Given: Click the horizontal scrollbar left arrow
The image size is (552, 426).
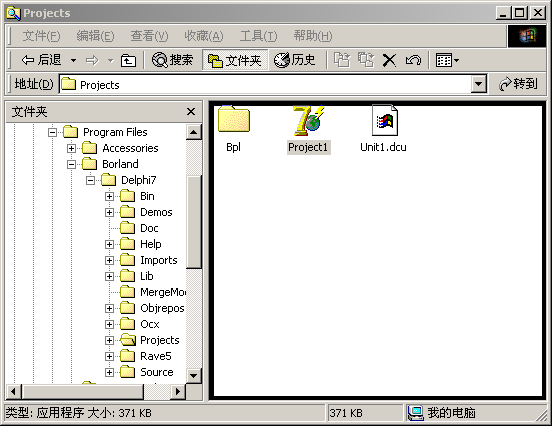Looking at the screenshot, I should point(13,391).
